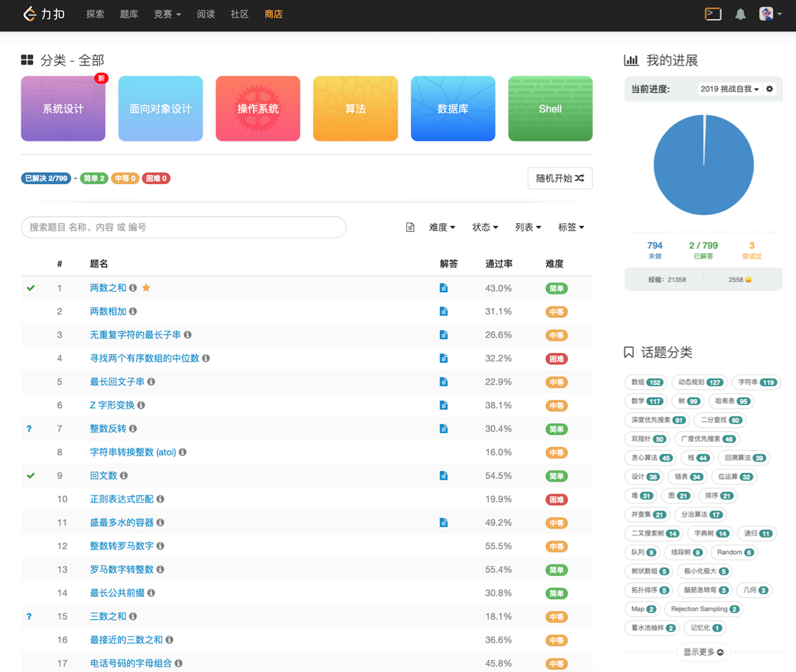796x672 pixels.
Task: Click the info icon next to 三数之和
Action: (133, 616)
